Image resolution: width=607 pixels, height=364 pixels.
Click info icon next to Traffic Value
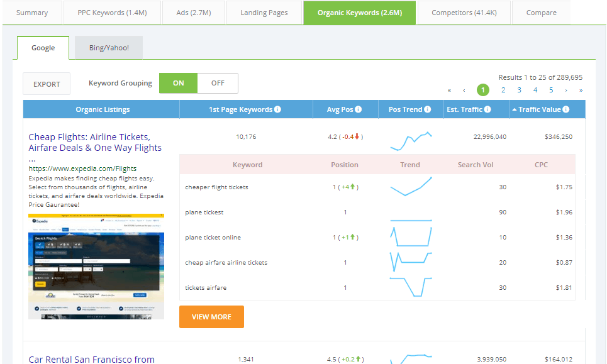pyautogui.click(x=566, y=109)
